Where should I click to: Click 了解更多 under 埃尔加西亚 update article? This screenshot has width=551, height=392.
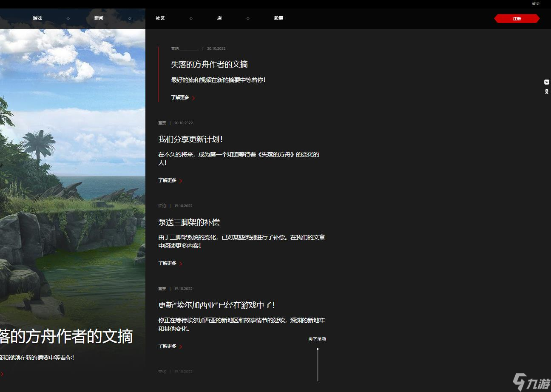pos(167,346)
